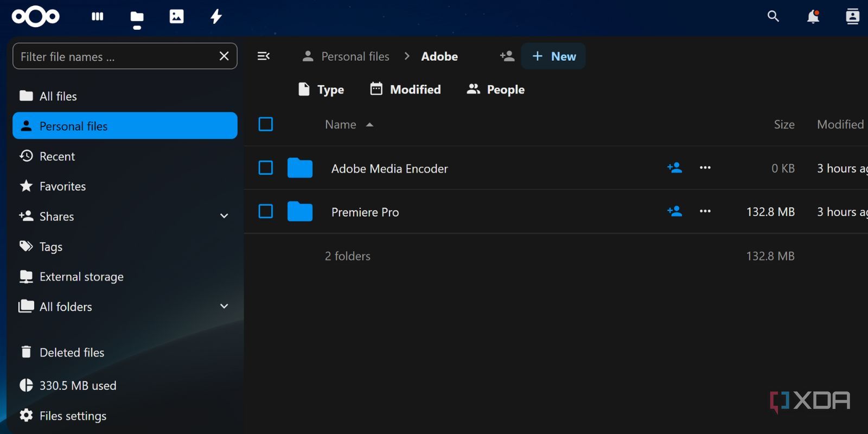Sort by Size column header

784,125
